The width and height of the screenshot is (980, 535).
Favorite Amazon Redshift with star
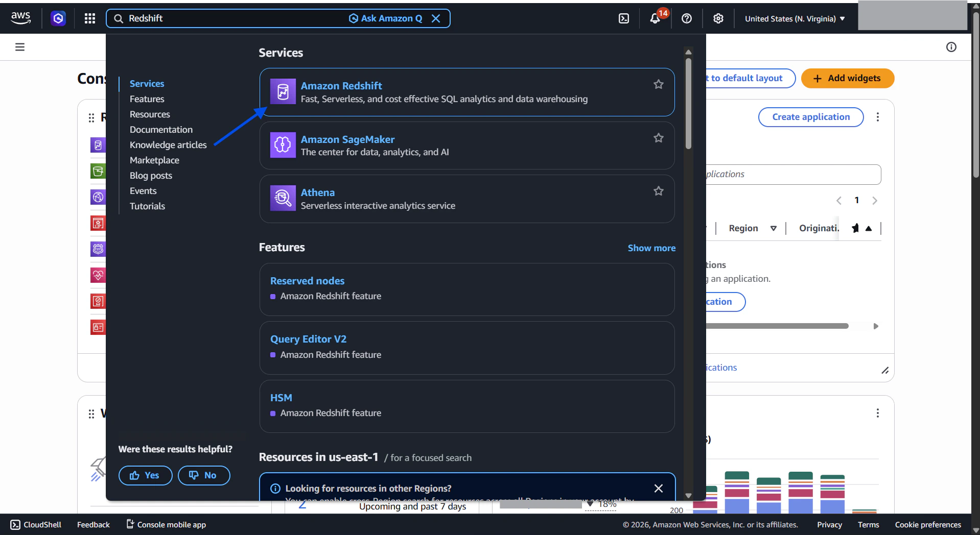659,84
